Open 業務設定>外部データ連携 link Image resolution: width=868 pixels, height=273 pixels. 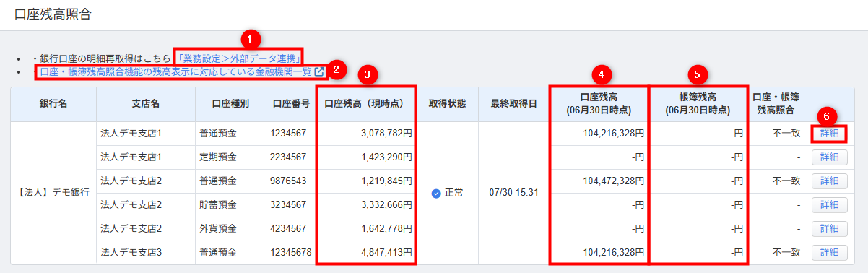point(239,57)
